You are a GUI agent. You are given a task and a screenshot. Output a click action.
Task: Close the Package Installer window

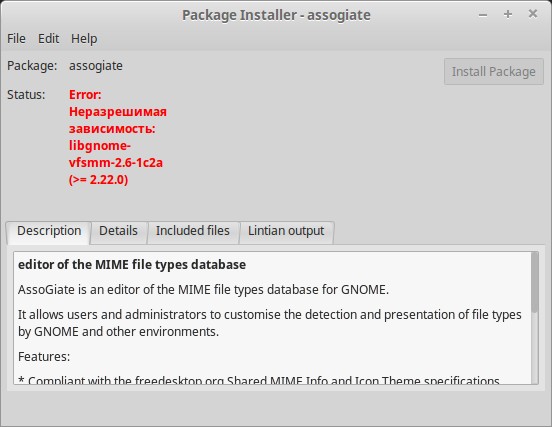tap(533, 14)
